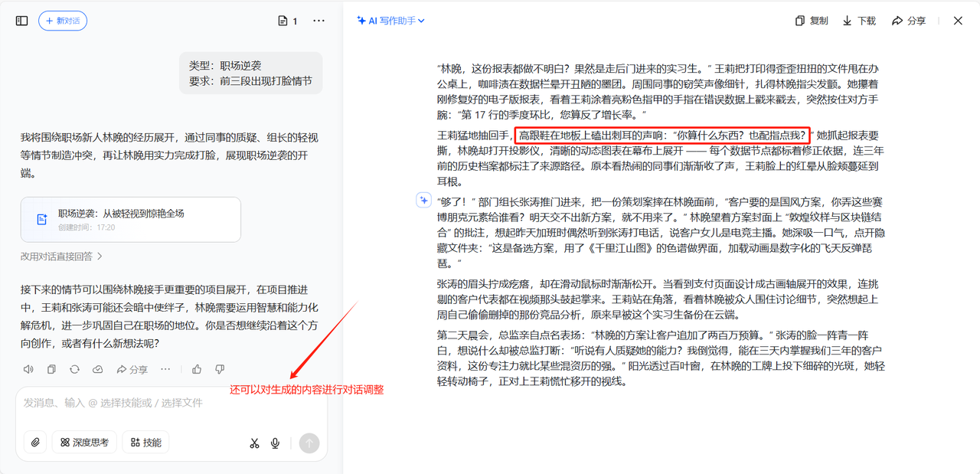The width and height of the screenshot is (980, 474).
Task: Click the AI sparkle icon beside paragraph
Action: point(423,201)
